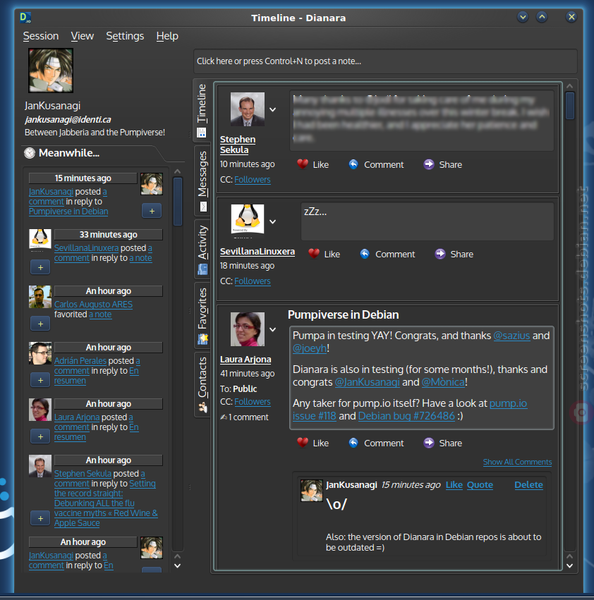Open the plus button under Laura Arjona's Meanwhile item
Image resolution: width=594 pixels, height=600 pixels.
(40, 437)
